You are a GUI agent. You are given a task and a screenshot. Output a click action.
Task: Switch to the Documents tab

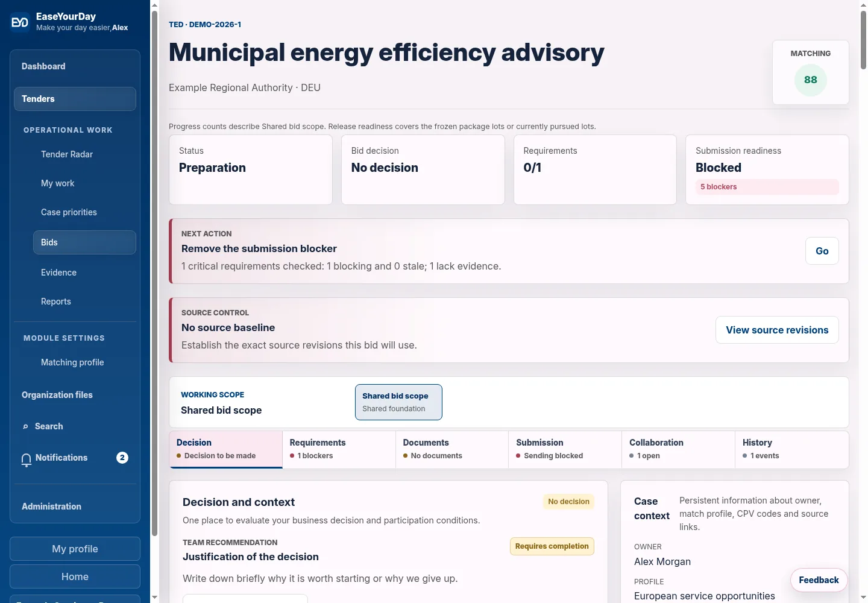pyautogui.click(x=452, y=449)
